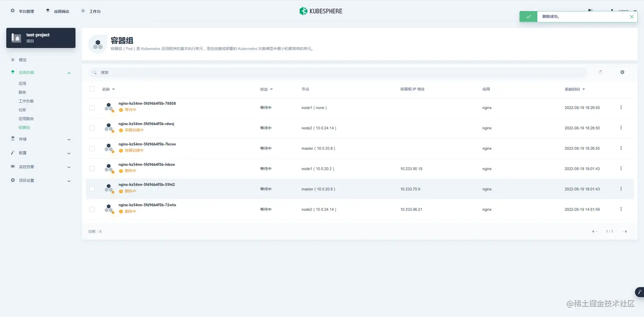Click pod icon for row lnbsw
Screen dimensions: 644x317
pyautogui.click(x=109, y=168)
